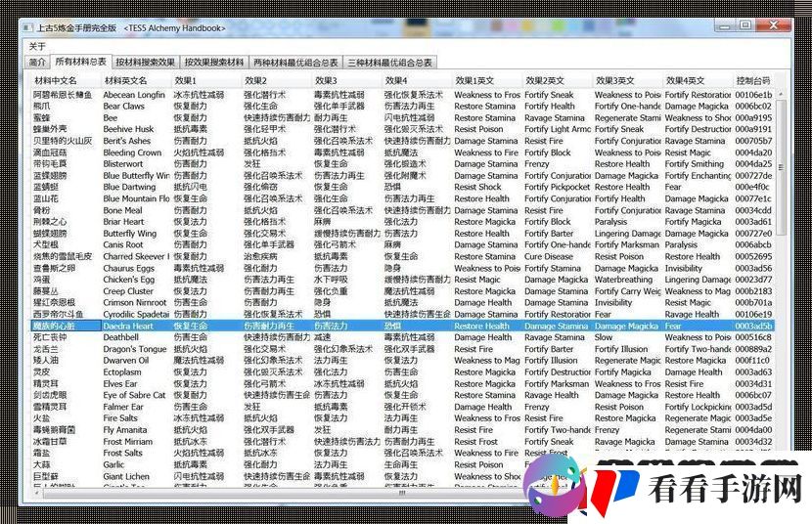Select the Fire Salts row
812x524 pixels.
(403, 418)
